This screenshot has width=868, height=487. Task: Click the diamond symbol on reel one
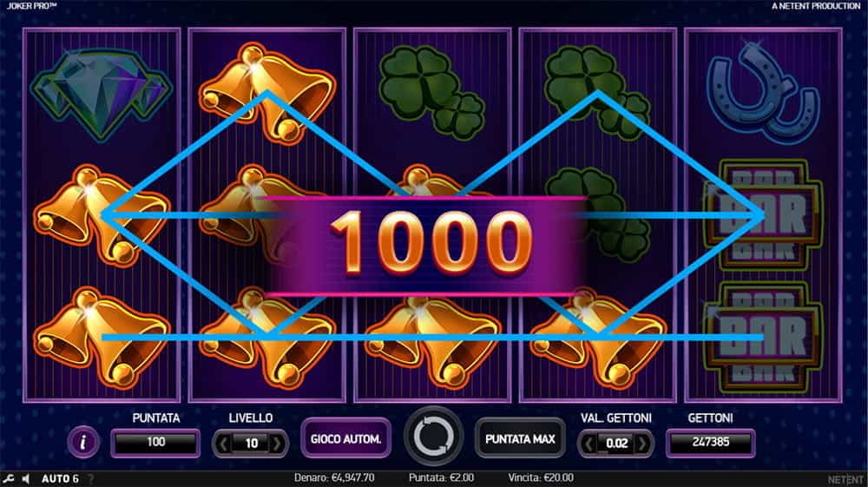click(102, 94)
